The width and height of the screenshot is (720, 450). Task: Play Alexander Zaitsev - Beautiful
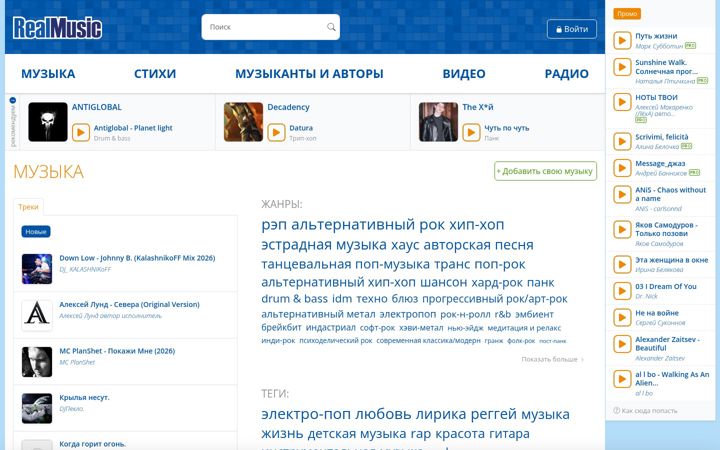pos(622,344)
